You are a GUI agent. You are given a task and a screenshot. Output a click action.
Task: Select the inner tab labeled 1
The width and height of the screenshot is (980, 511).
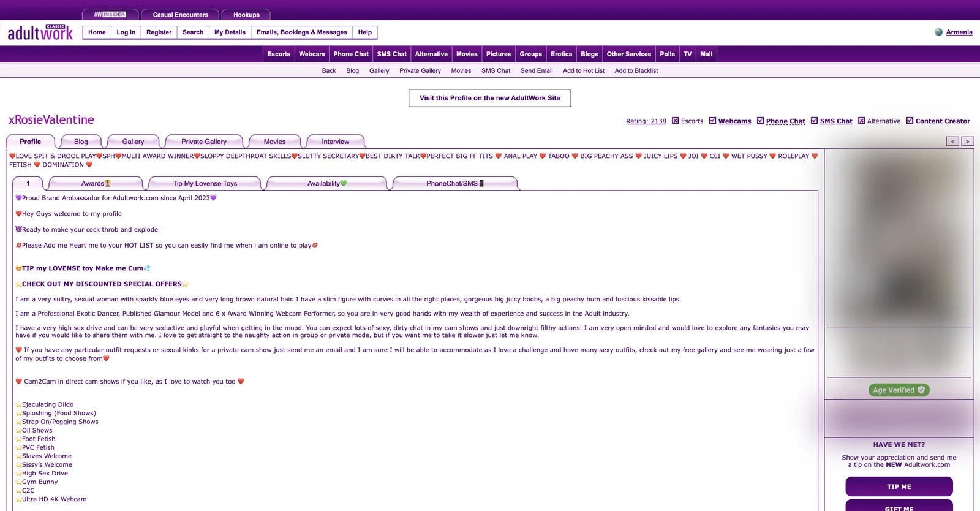tap(28, 183)
